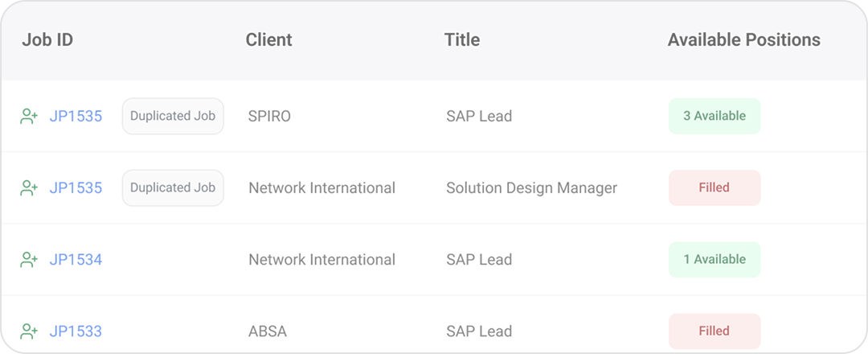Click the Solution Design Manager title cell

pyautogui.click(x=532, y=188)
